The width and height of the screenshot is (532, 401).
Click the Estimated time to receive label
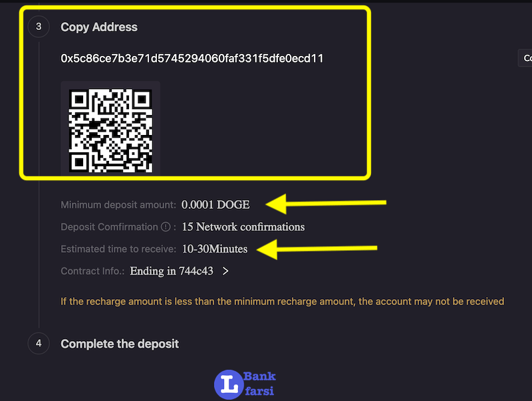(x=118, y=249)
